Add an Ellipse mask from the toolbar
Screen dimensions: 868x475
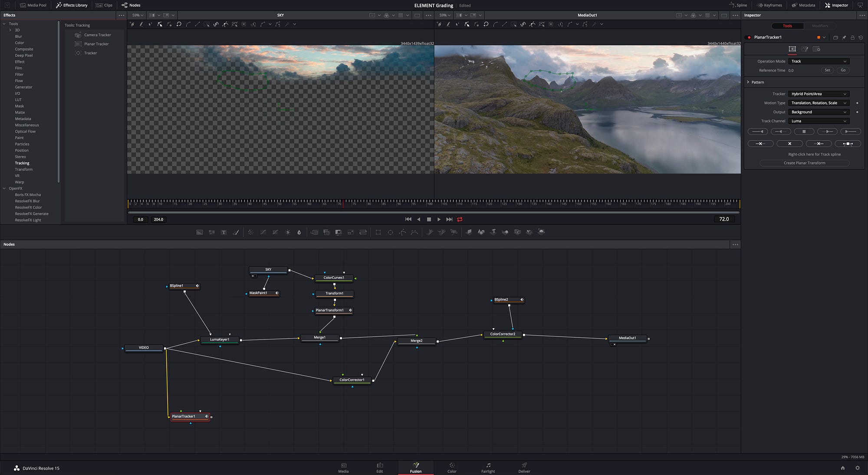coord(390,232)
